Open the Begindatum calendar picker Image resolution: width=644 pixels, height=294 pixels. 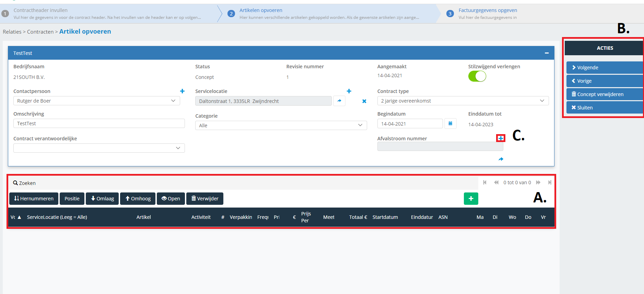tap(450, 124)
